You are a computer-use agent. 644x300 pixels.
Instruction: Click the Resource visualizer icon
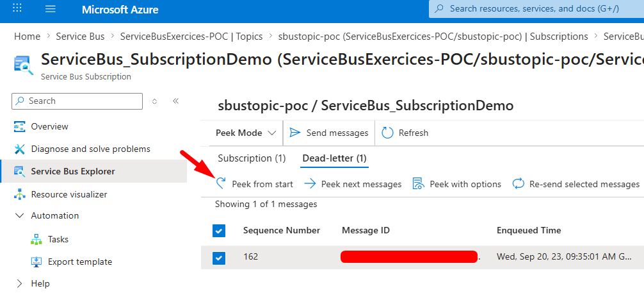pyautogui.click(x=20, y=194)
